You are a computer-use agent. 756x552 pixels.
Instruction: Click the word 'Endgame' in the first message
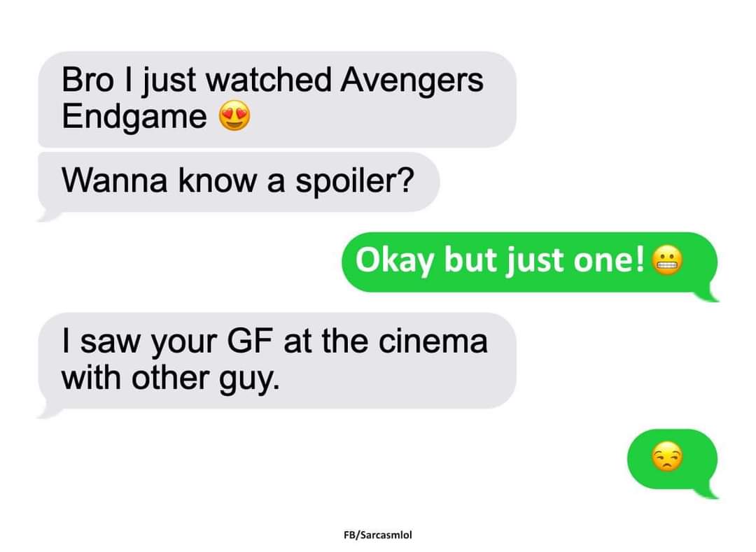click(134, 118)
